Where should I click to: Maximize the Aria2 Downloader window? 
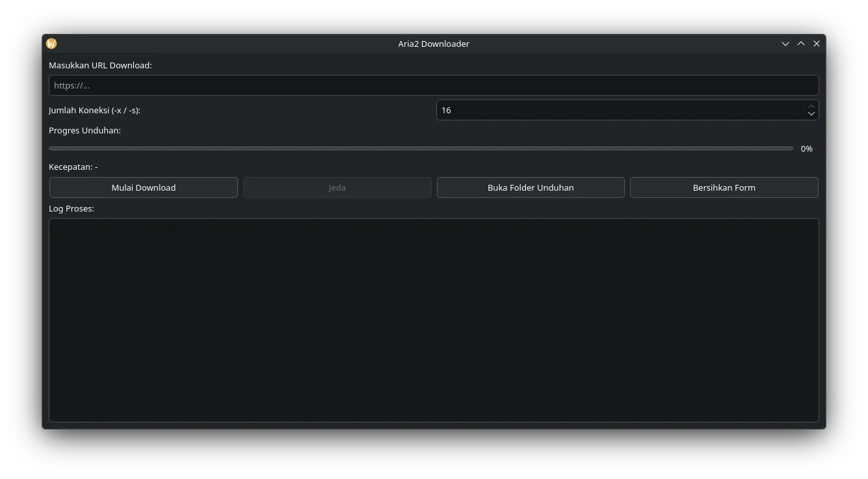(x=801, y=44)
